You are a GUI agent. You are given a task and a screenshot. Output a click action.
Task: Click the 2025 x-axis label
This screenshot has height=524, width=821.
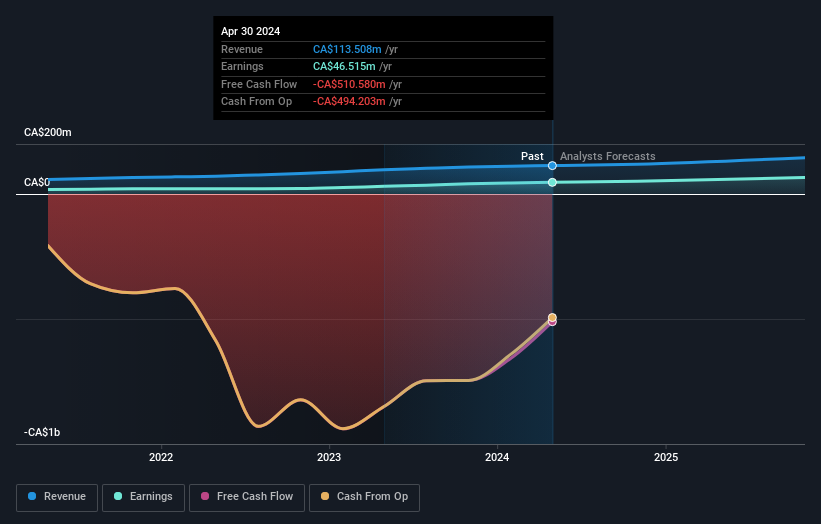coord(666,457)
